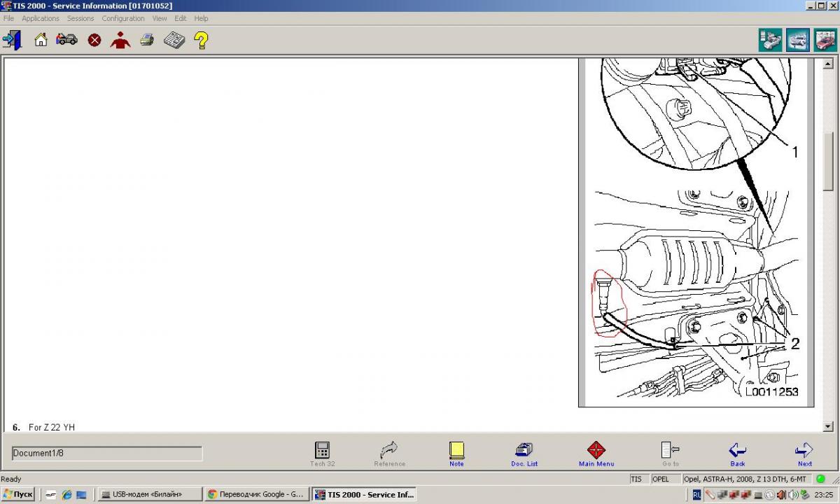Click the show desktop quick launch icon

(81, 494)
